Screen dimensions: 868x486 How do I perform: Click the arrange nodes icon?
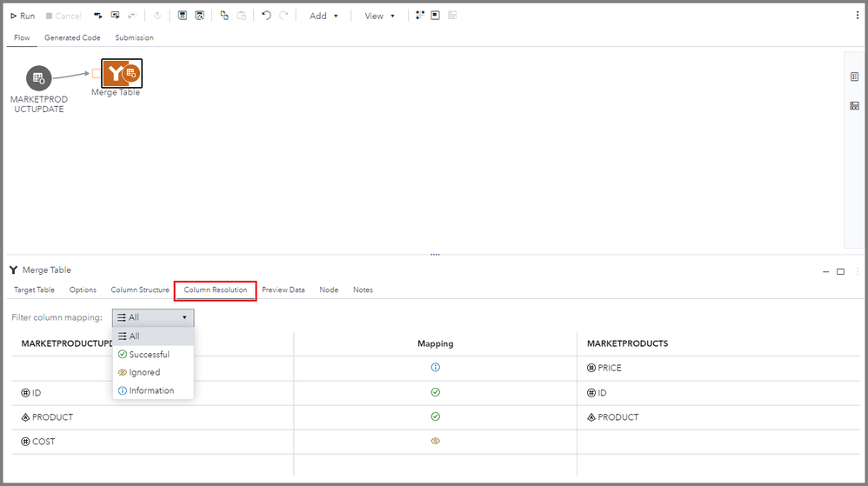click(420, 16)
